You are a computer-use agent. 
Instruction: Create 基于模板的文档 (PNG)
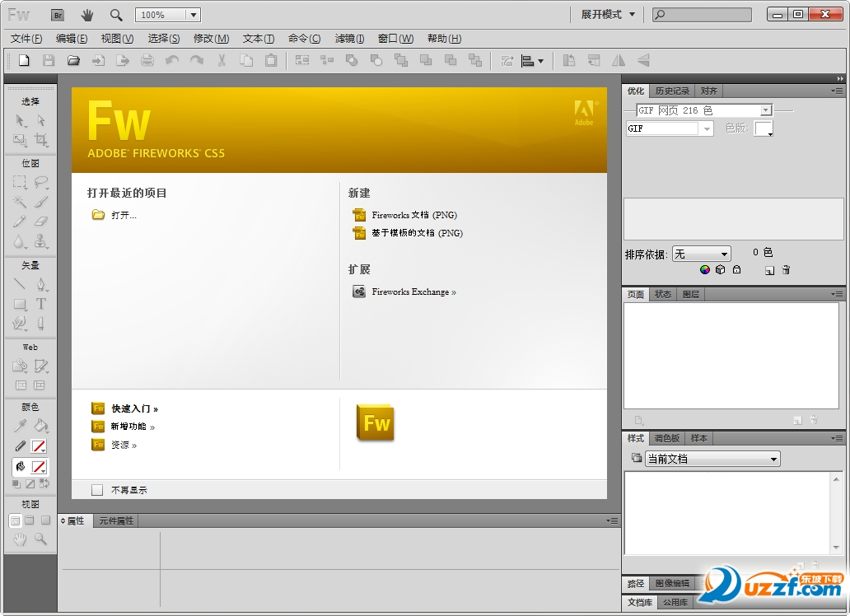click(417, 233)
